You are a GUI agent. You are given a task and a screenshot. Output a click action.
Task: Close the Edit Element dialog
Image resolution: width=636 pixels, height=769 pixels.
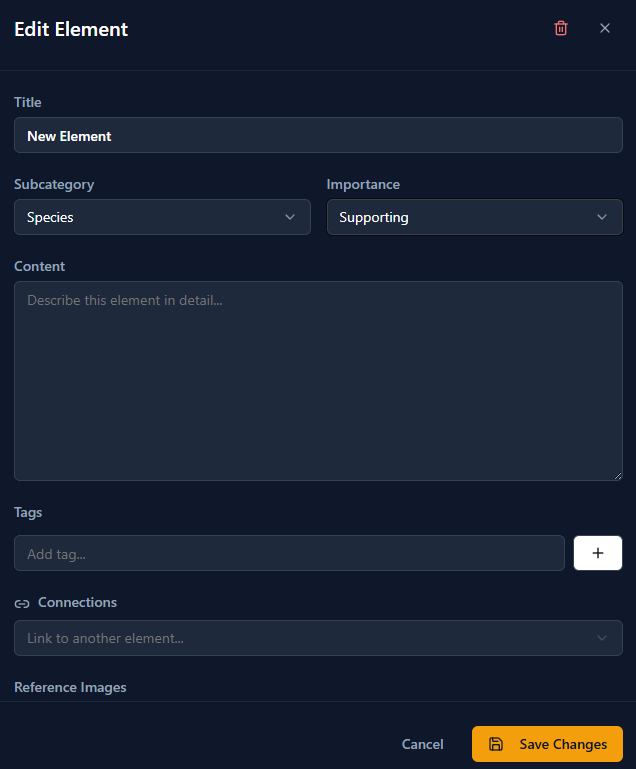pos(605,28)
